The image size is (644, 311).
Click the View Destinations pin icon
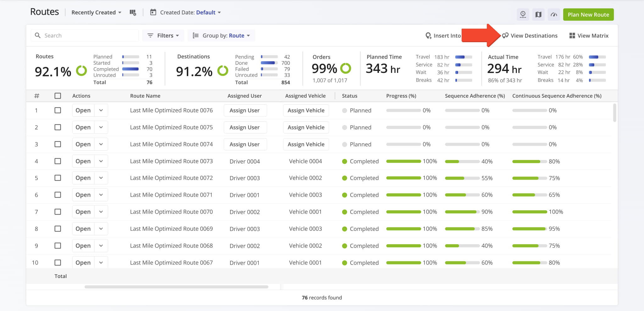[x=505, y=35]
